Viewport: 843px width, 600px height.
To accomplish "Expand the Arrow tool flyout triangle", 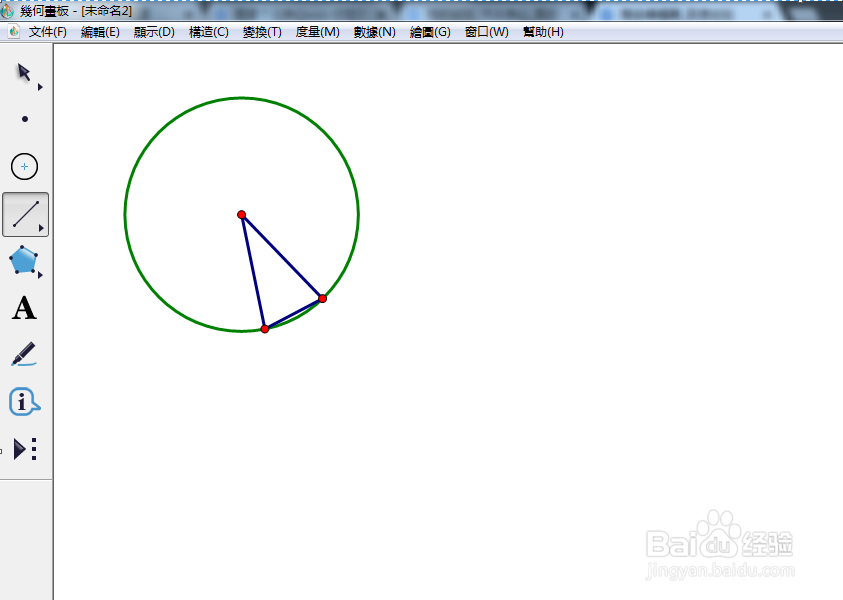I will click(x=40, y=87).
